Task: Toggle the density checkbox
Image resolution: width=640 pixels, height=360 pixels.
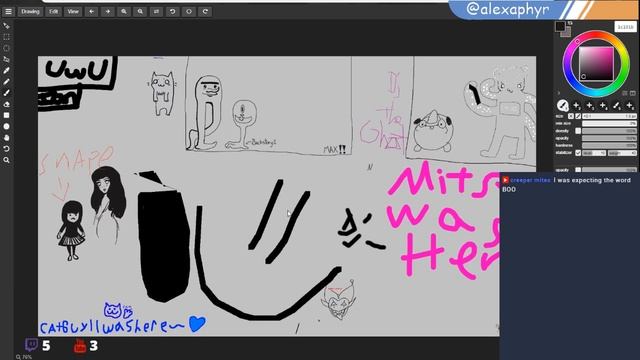Action: [578, 131]
